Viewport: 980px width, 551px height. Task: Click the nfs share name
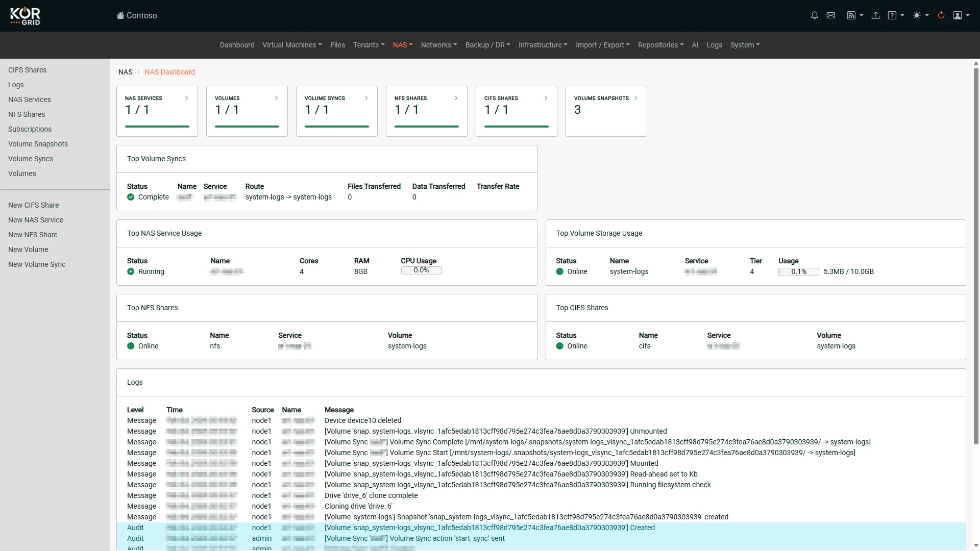point(215,346)
